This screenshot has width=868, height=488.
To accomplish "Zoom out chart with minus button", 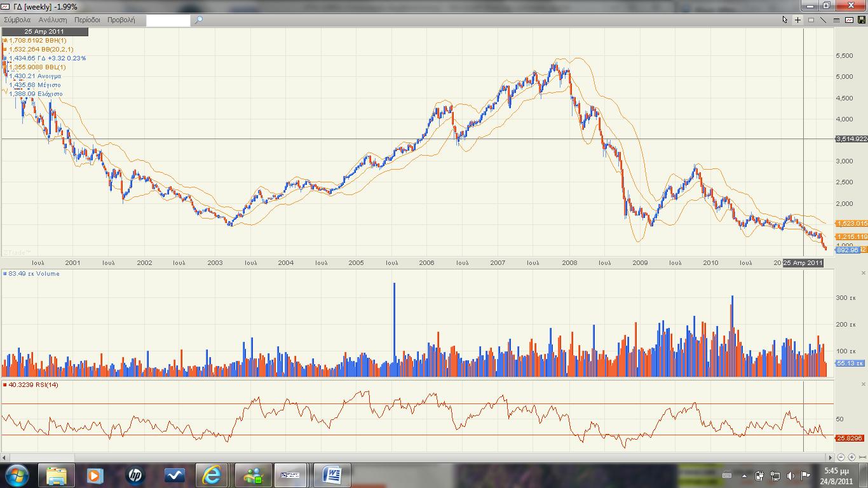I will 841,457.
